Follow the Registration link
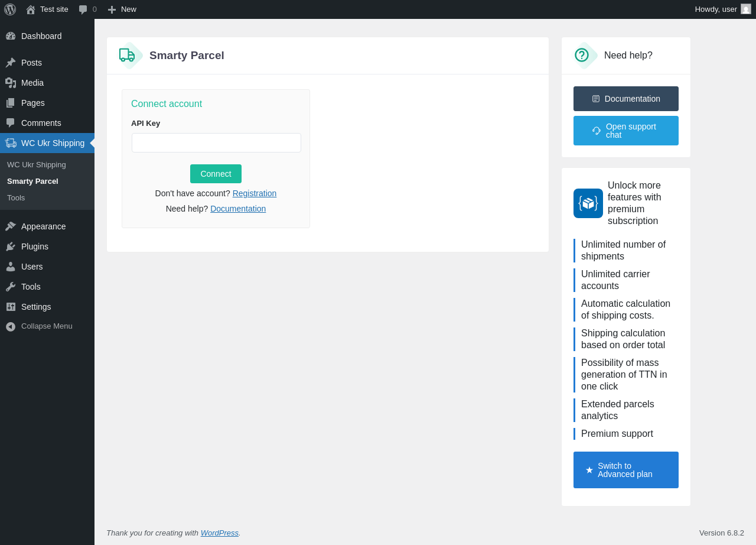This screenshot has height=545, width=756. pyautogui.click(x=255, y=193)
